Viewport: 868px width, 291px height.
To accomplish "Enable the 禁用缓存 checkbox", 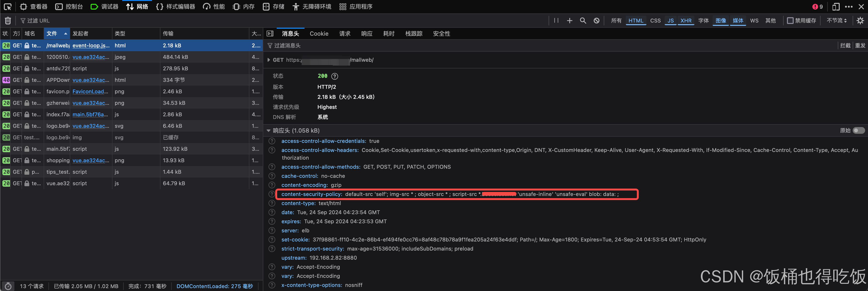I will pos(790,21).
